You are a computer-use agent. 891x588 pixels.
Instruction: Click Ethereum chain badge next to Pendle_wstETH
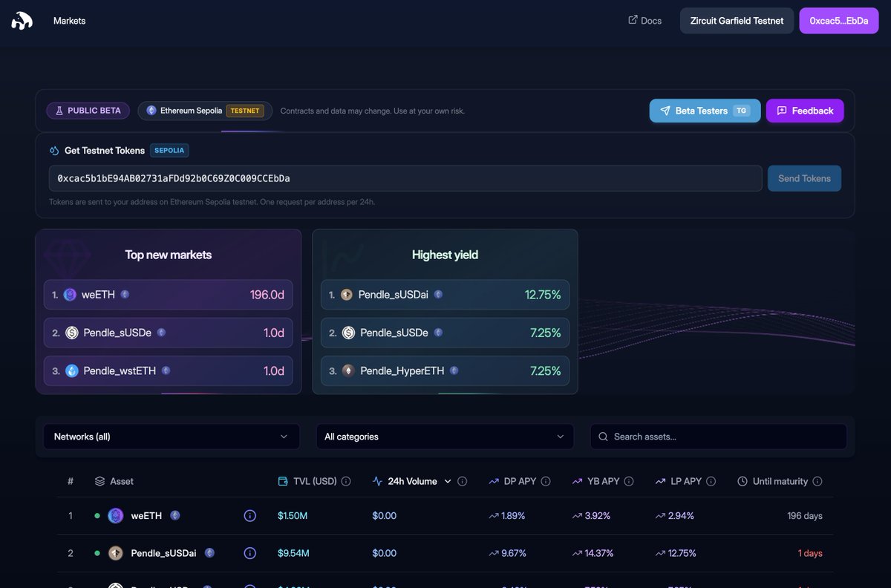click(x=166, y=370)
